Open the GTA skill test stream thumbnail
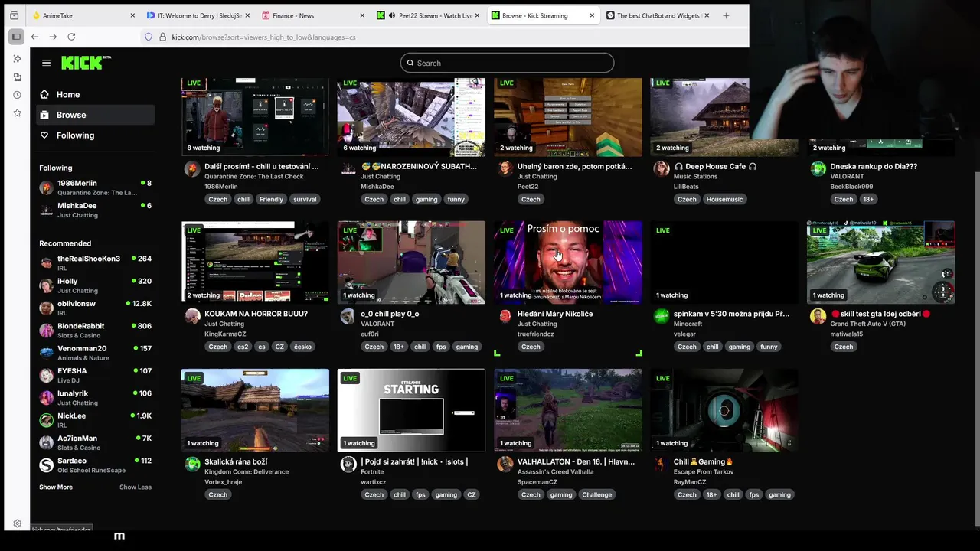The width and height of the screenshot is (980, 551). 880,262
